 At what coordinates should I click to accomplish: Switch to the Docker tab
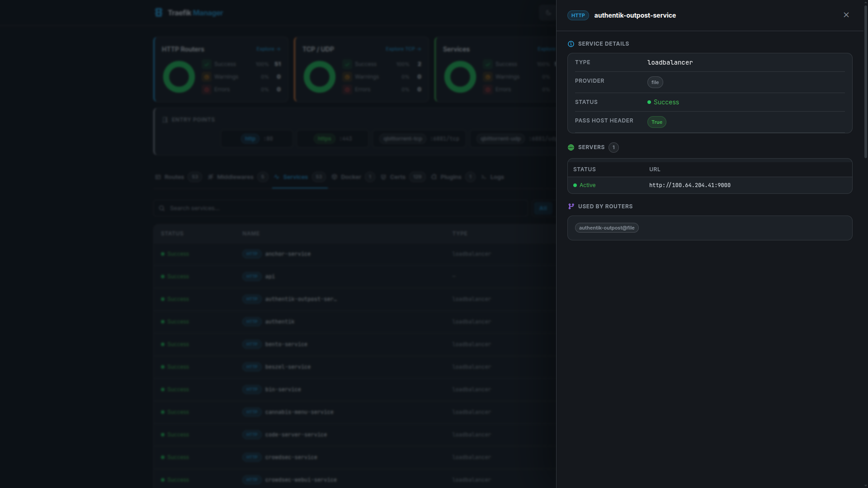click(351, 177)
